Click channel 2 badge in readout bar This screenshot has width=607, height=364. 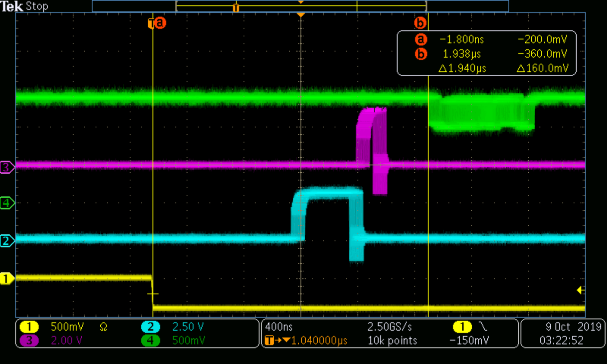(x=150, y=327)
